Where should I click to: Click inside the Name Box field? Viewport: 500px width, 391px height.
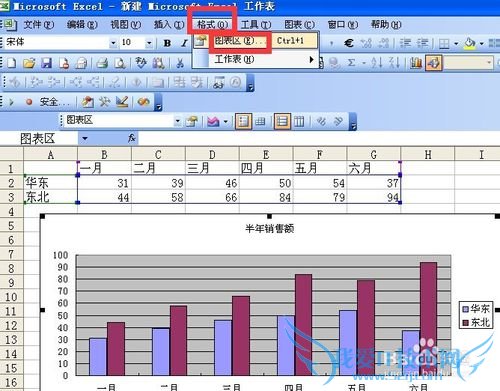tap(39, 138)
